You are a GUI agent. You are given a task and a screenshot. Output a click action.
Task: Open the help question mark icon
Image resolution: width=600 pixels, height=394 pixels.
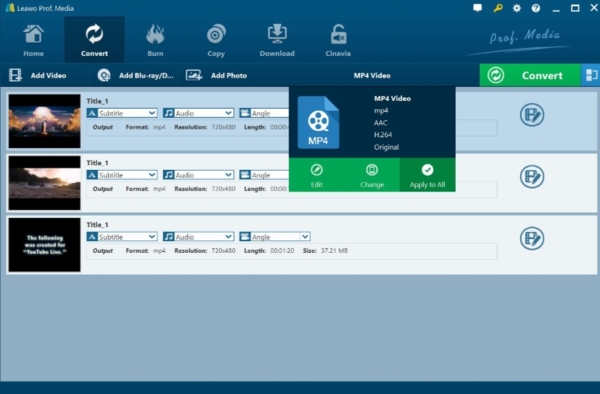point(536,8)
